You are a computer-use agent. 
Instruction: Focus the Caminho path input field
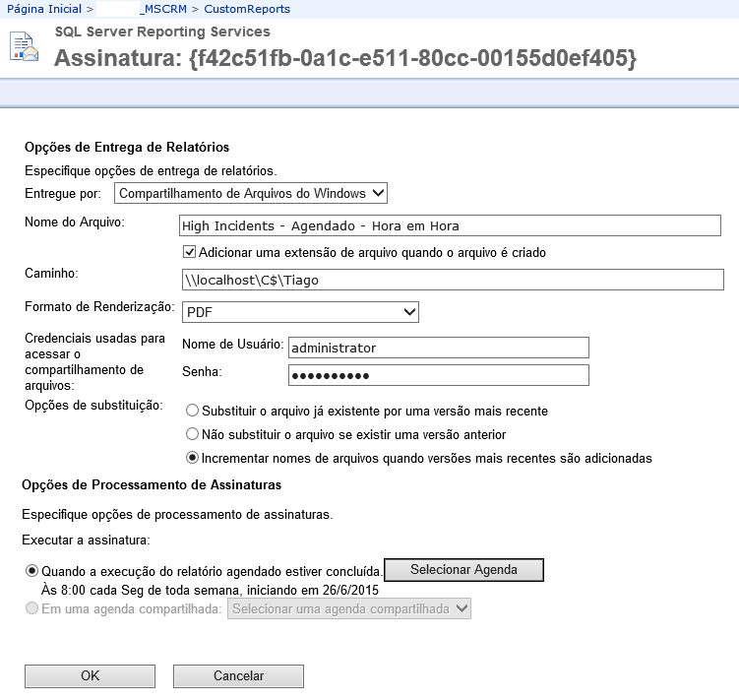pyautogui.click(x=451, y=280)
